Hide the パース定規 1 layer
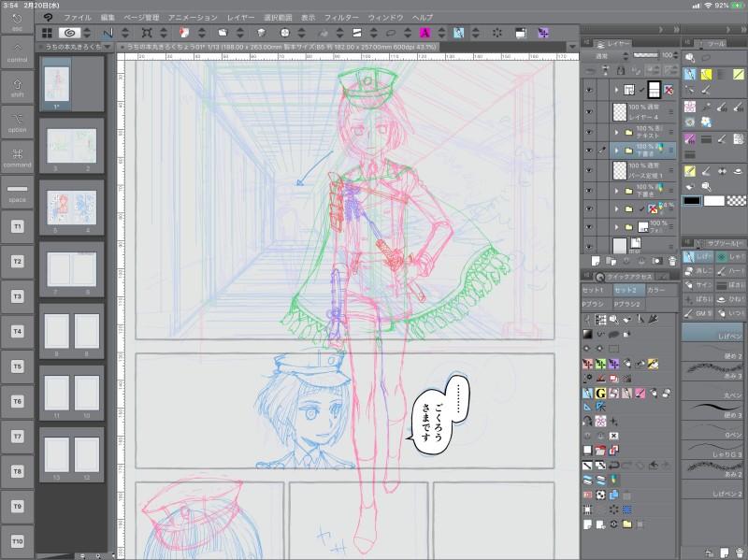748x560 pixels. [x=590, y=170]
